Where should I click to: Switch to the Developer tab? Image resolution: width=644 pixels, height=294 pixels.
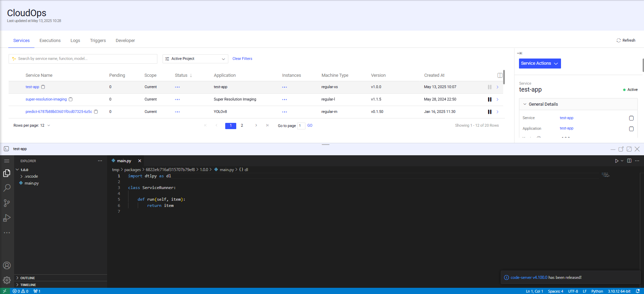(x=125, y=41)
